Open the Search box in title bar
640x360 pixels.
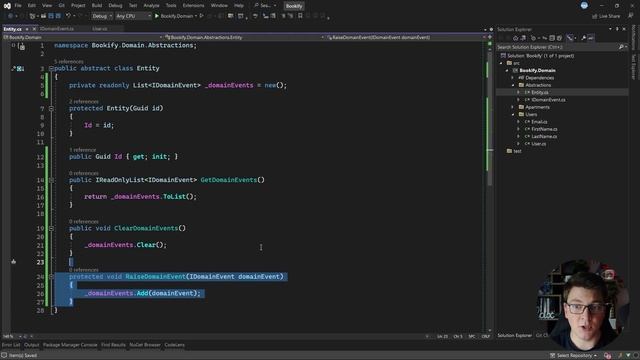[x=265, y=6]
